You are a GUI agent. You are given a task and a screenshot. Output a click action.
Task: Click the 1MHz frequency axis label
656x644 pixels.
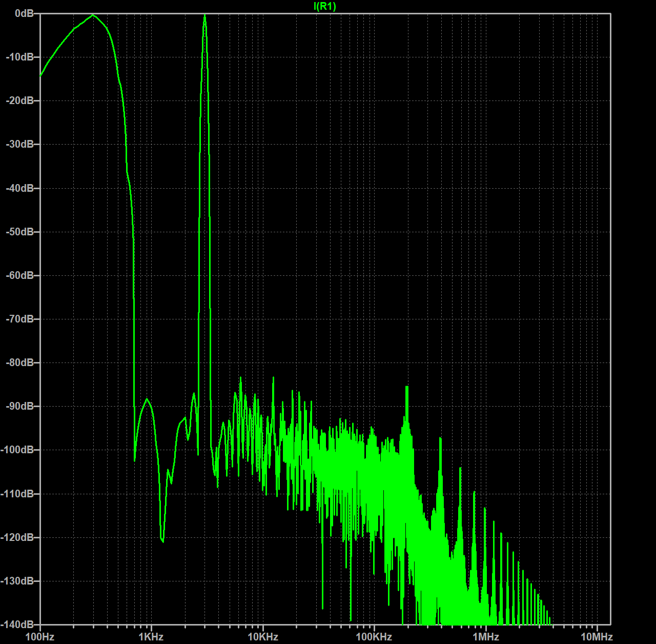(486, 637)
